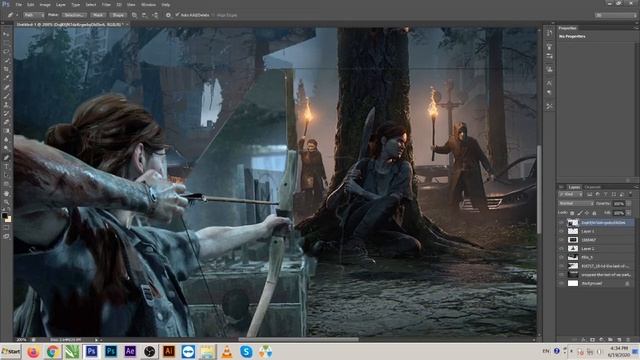
Task: Launch VLC from the taskbar
Action: click(227, 351)
